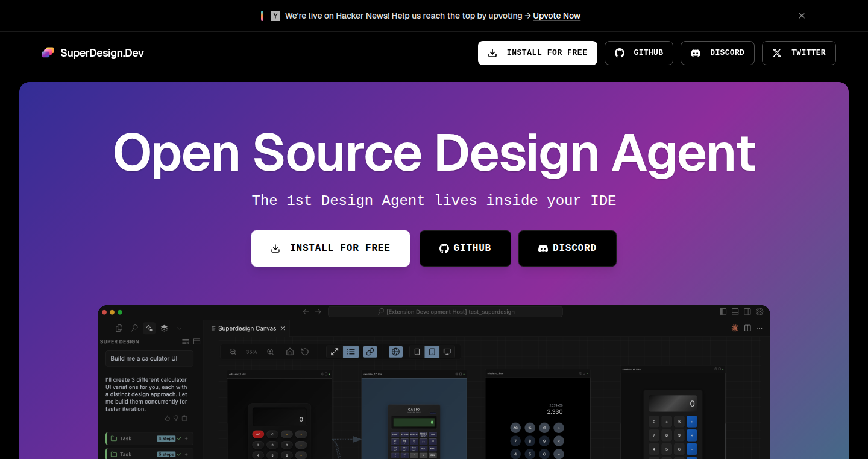Click the Open Source Design Agent heading
The width and height of the screenshot is (868, 459).
point(434,153)
